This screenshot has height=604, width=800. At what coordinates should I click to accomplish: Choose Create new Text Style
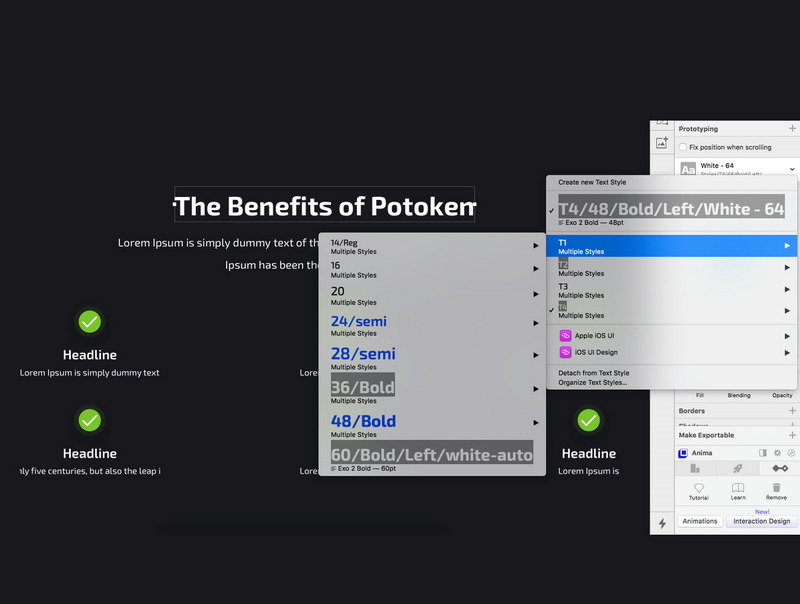[592, 182]
